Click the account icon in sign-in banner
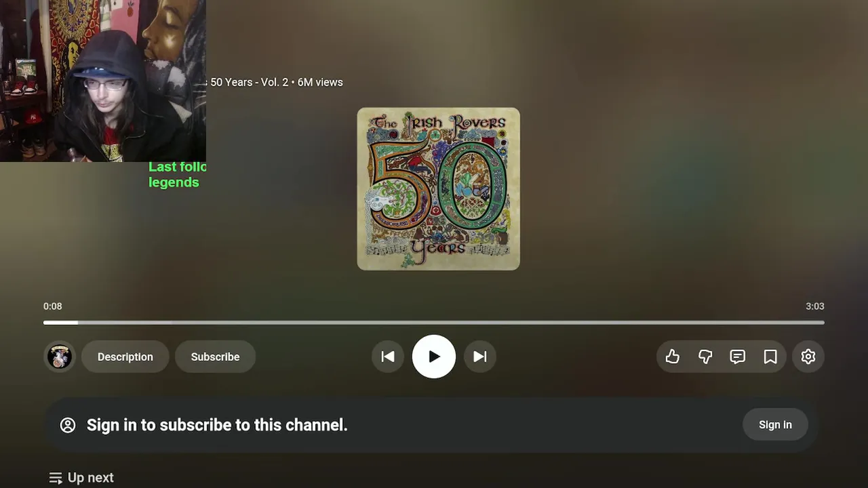Image resolution: width=868 pixels, height=488 pixels. click(68, 425)
